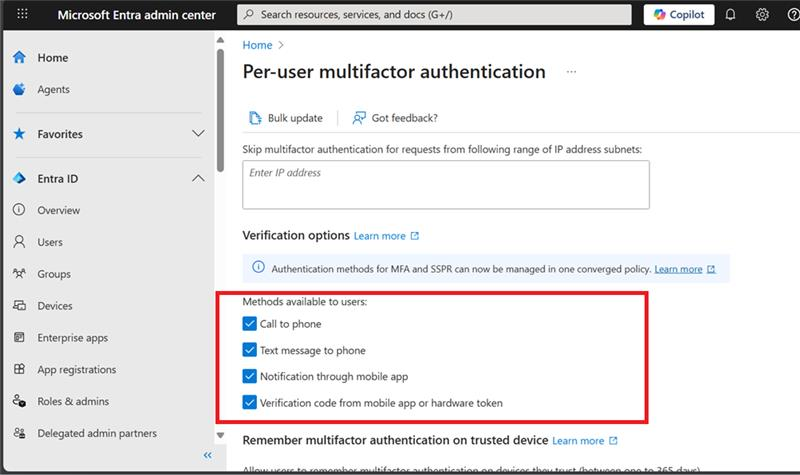Click the Roles & admins icon
This screenshot has width=800, height=475.
[19, 401]
